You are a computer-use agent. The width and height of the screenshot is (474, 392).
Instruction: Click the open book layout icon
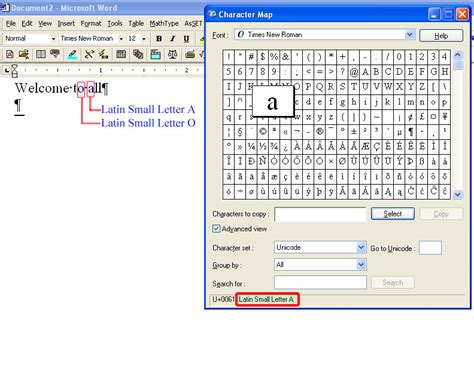(41, 54)
